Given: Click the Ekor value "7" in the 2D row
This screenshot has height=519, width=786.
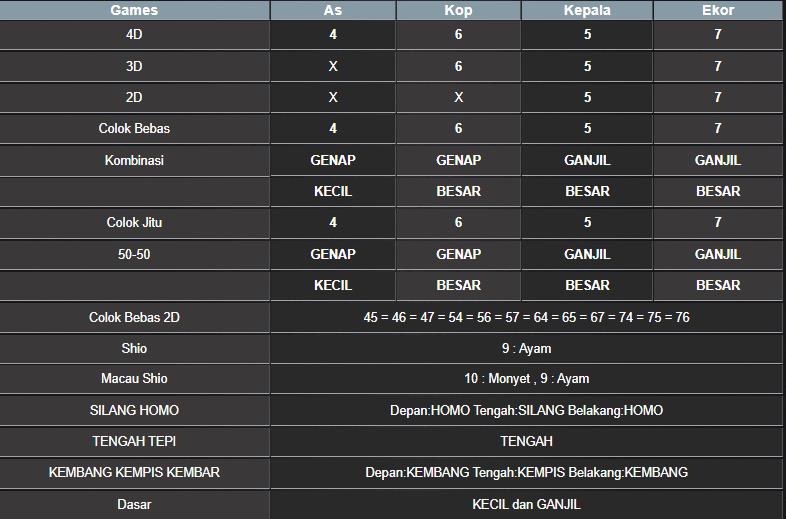Looking at the screenshot, I should point(718,97).
